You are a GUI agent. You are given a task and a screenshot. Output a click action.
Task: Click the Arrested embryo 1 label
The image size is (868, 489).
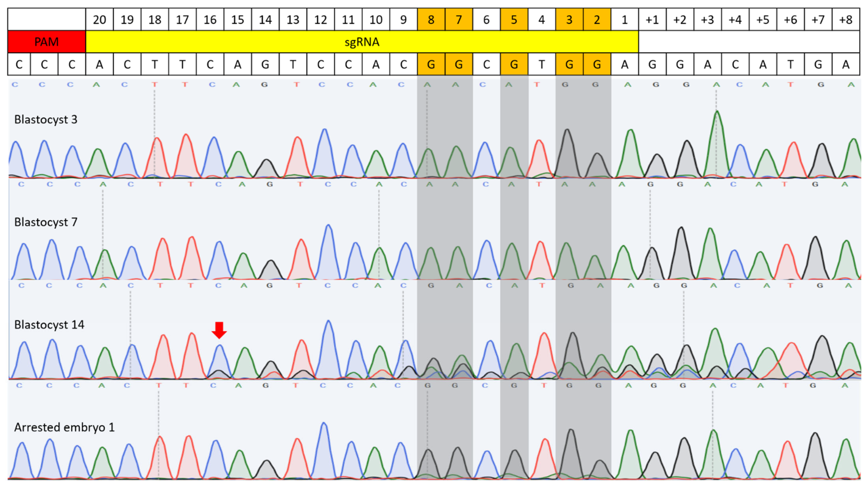point(64,427)
